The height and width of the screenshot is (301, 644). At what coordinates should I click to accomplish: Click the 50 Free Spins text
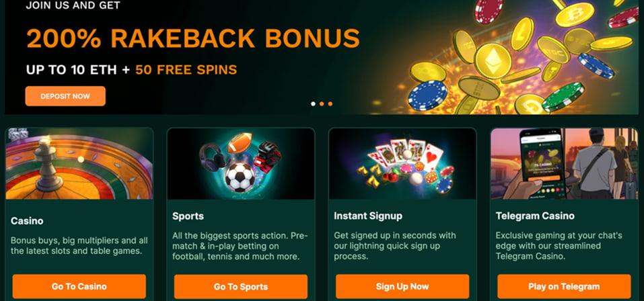(186, 70)
